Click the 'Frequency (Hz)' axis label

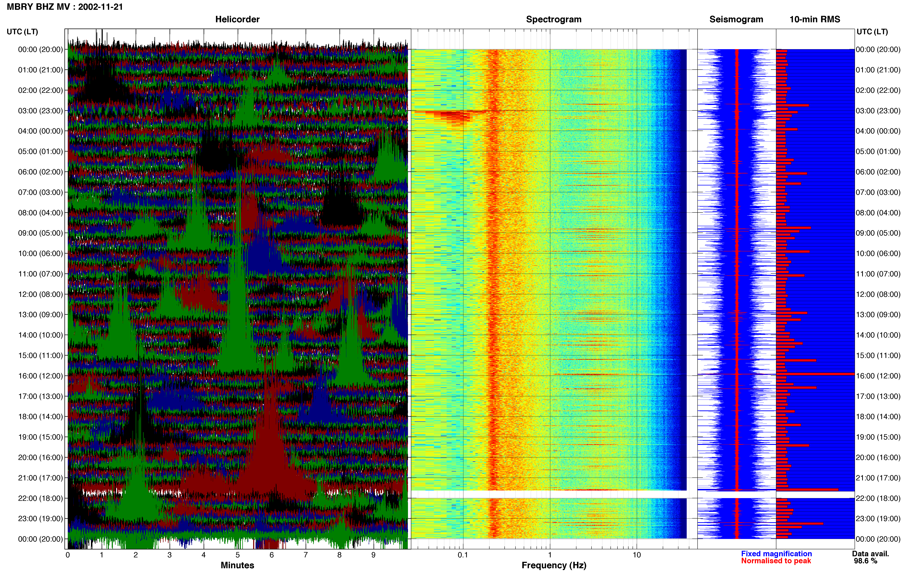554,565
